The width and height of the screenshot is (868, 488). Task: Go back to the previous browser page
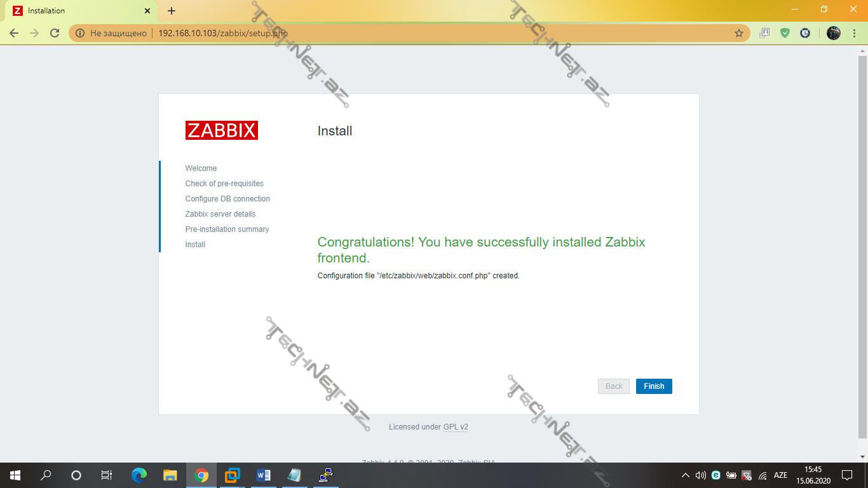[14, 33]
